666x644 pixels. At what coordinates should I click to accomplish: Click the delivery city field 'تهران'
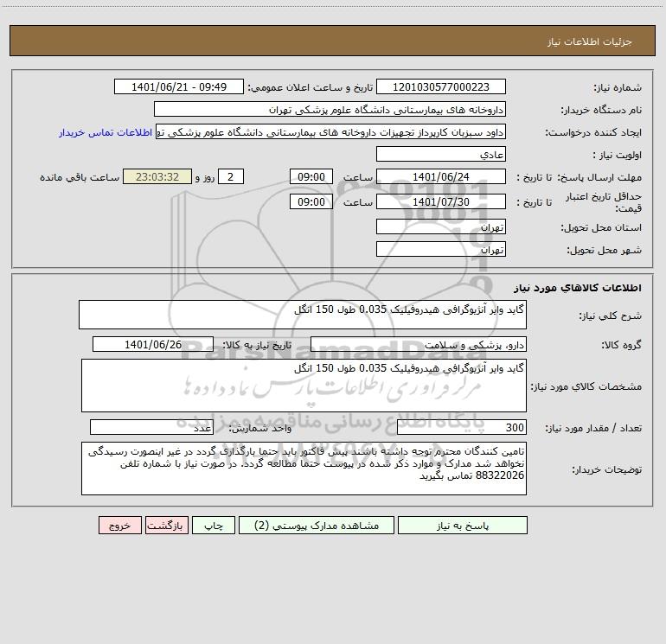click(x=441, y=249)
